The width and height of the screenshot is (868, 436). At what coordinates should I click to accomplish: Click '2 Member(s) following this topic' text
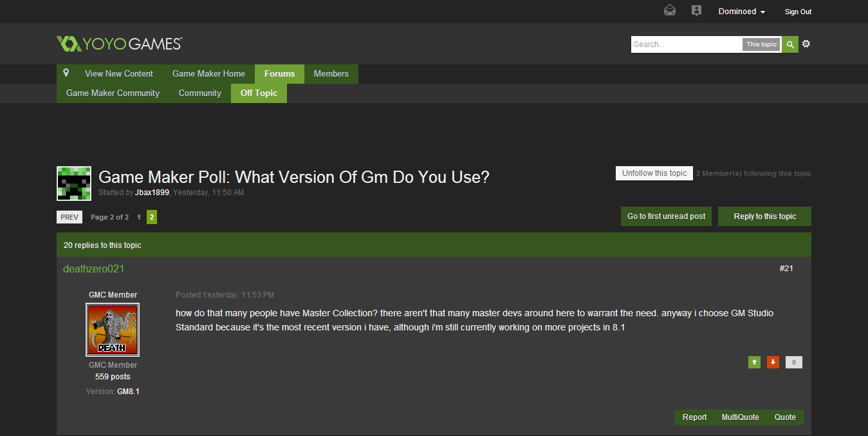753,173
